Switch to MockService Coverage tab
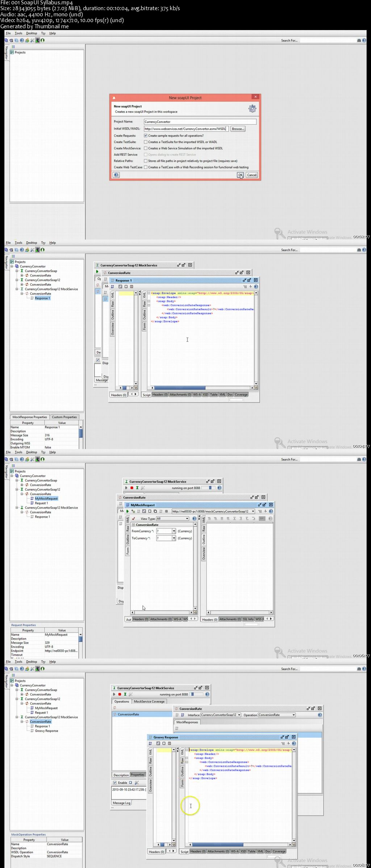The image size is (371, 868). click(149, 702)
